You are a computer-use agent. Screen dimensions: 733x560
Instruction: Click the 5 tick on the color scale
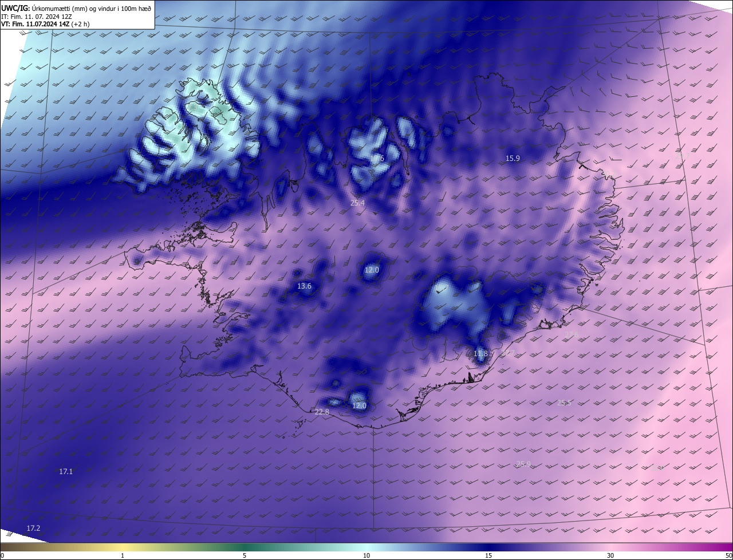point(245,555)
